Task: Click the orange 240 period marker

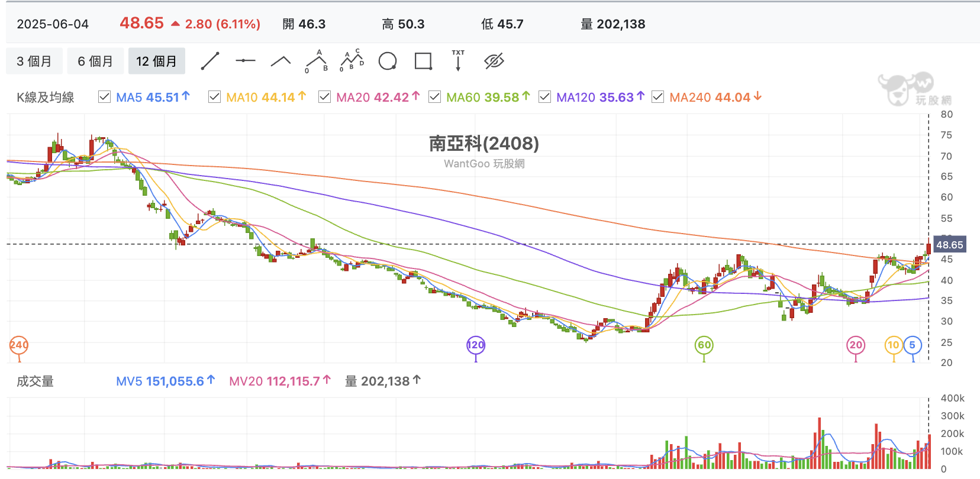Action: pos(19,345)
